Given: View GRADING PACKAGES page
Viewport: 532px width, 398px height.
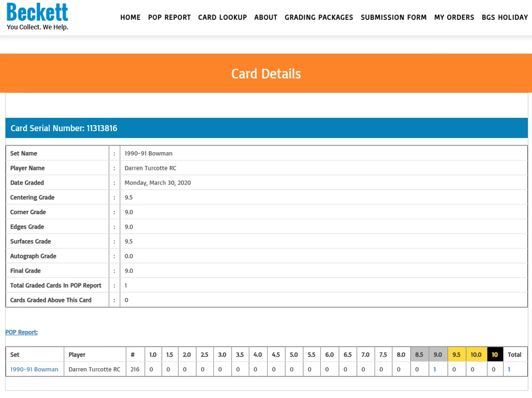Looking at the screenshot, I should (x=319, y=17).
